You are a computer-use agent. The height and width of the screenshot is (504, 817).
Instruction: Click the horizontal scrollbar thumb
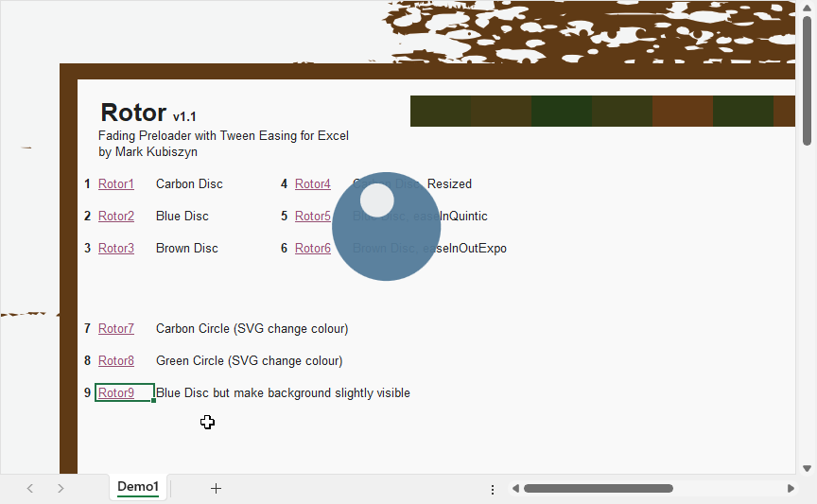(598, 489)
